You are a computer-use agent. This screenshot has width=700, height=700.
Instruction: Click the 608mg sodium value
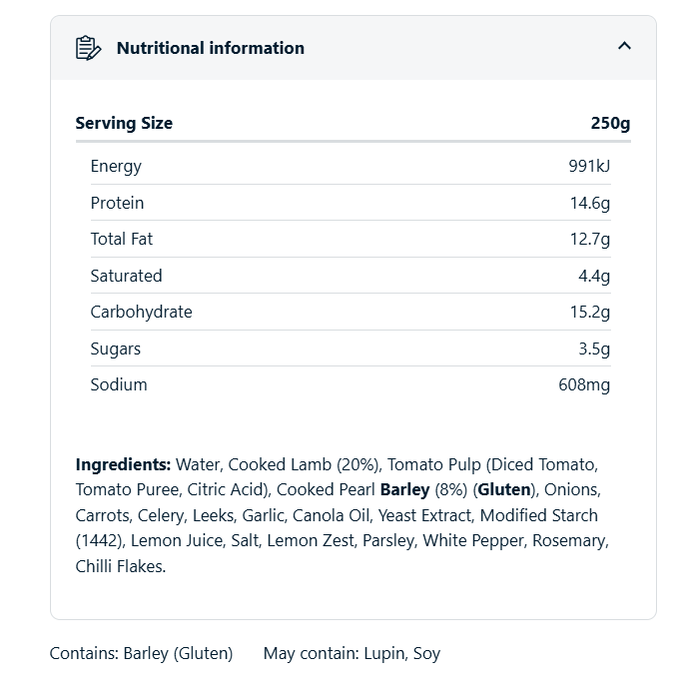coord(584,385)
